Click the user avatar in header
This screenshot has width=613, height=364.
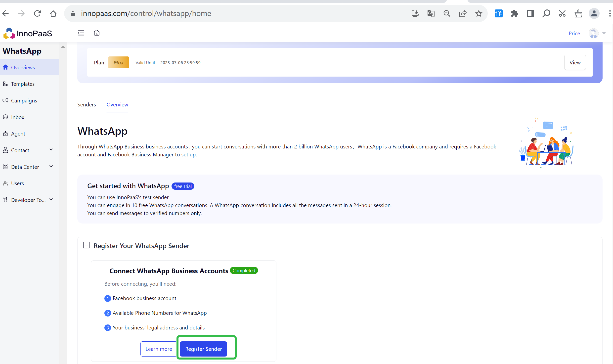[x=593, y=33]
